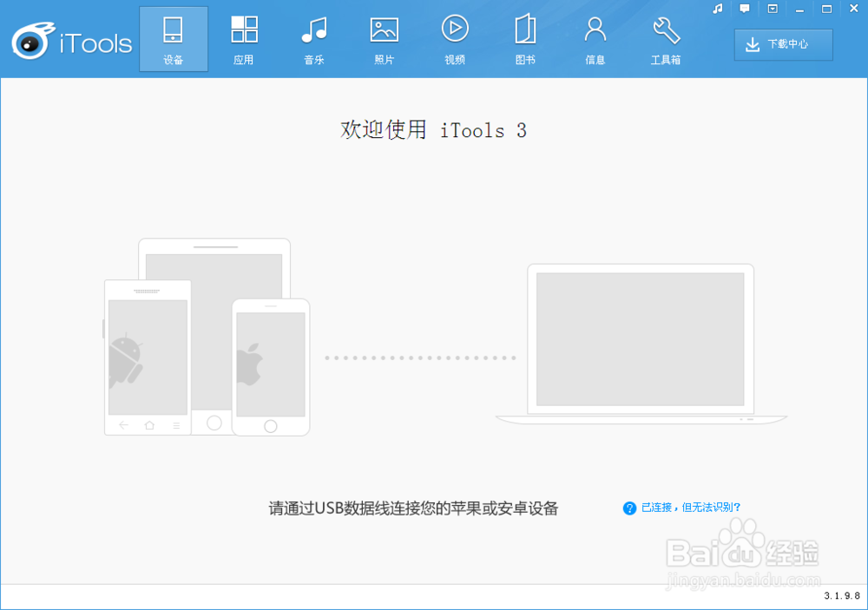Click the 请通过USB数据线连接 instruction text
This screenshot has width=868, height=610.
coord(413,508)
